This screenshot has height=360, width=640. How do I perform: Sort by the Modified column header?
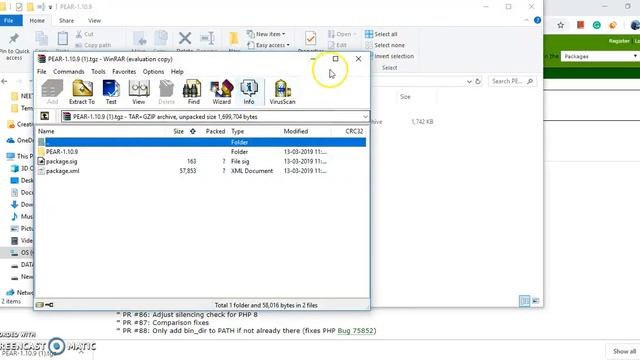pyautogui.click(x=296, y=131)
